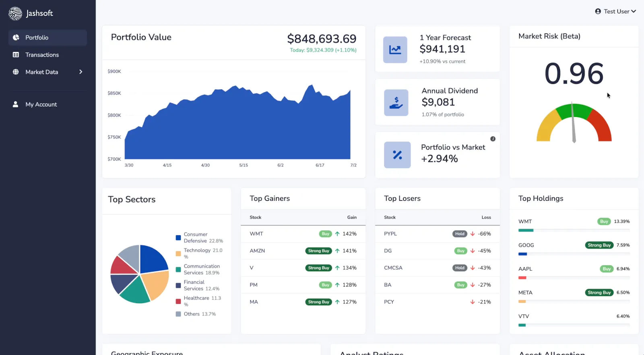The width and height of the screenshot is (644, 355).
Task: Open the Test User dropdown arrow
Action: [x=634, y=11]
